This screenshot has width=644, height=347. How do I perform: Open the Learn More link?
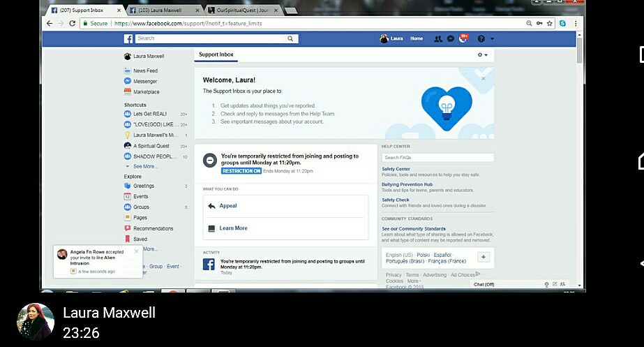point(233,228)
